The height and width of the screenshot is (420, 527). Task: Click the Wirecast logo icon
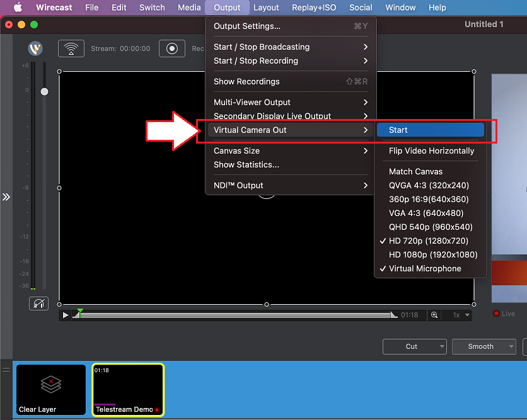pos(35,48)
